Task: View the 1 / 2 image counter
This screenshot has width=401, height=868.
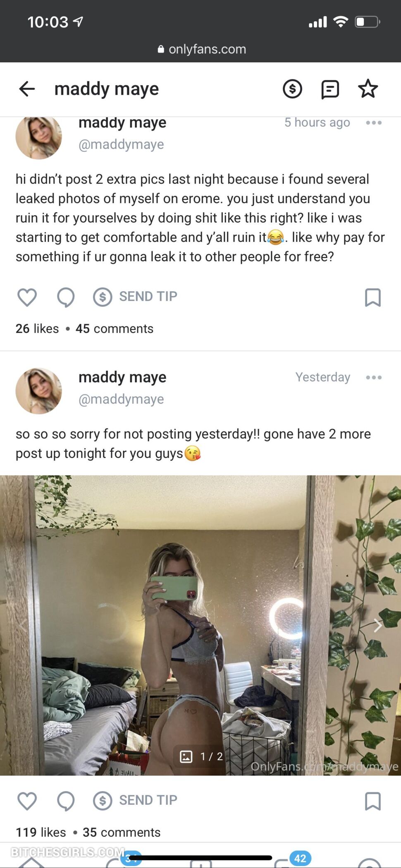Action: pyautogui.click(x=202, y=756)
